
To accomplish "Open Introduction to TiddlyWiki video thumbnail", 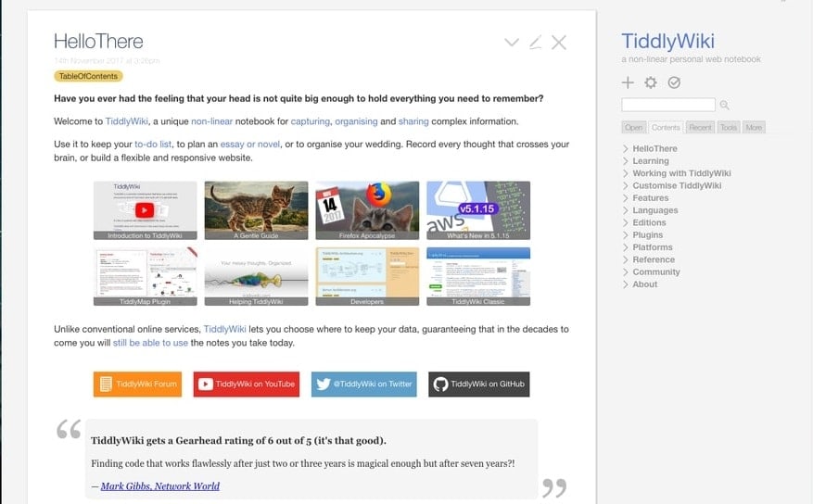I will coord(146,210).
